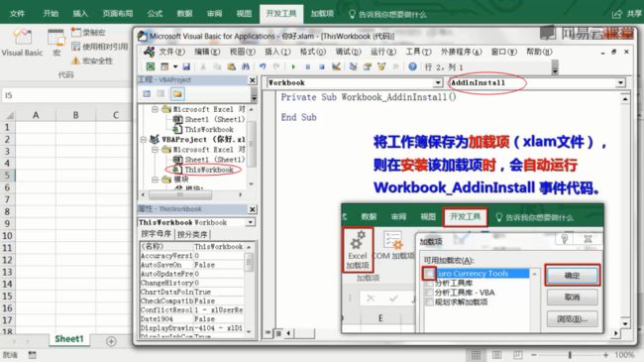Click View Code icon in project panel

point(147,94)
